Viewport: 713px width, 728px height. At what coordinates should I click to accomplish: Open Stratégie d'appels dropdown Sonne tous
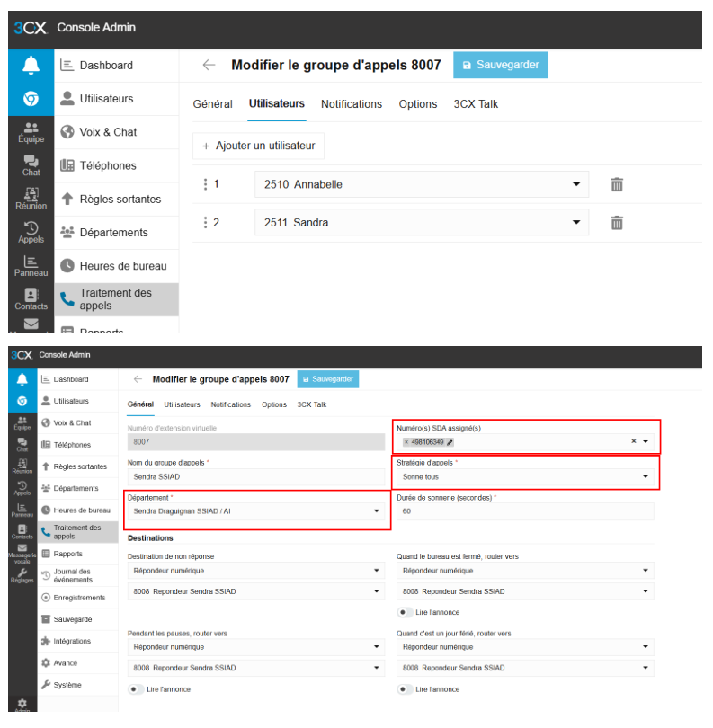525,477
